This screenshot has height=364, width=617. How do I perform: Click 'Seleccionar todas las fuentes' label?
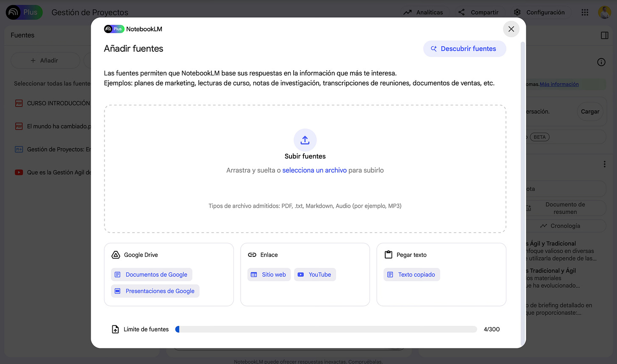52,83
